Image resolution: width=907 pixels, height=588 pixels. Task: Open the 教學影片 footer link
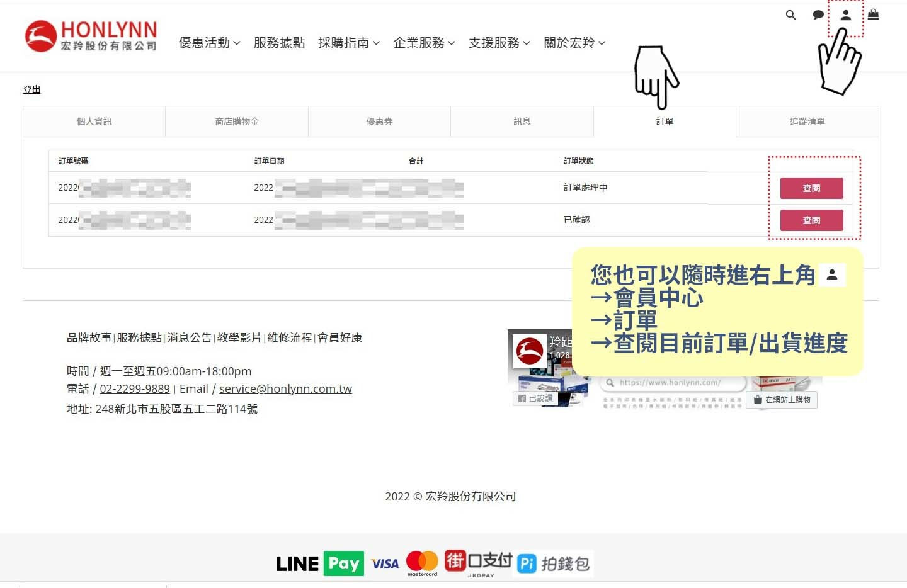coord(239,338)
